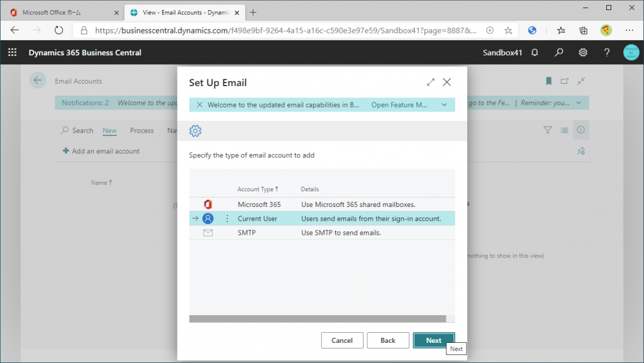This screenshot has height=363, width=644.
Task: Click the Next button
Action: [x=434, y=340]
